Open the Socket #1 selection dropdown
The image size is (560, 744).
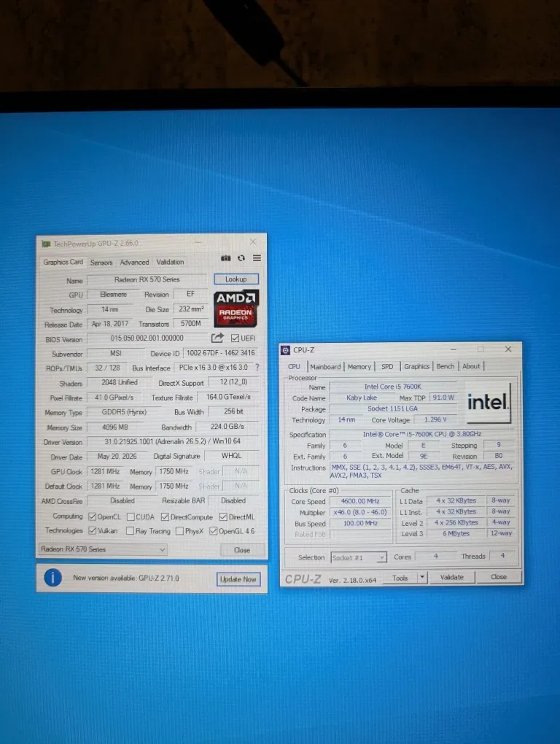click(x=359, y=557)
